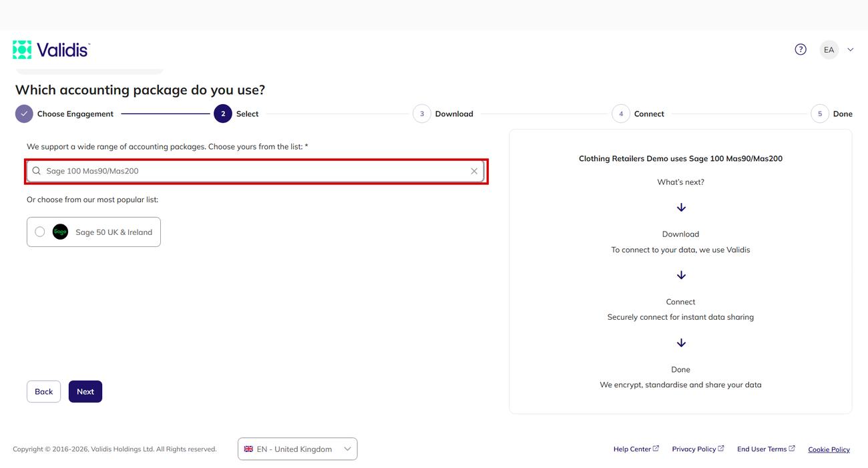868x468 pixels.
Task: Click the search magnifier icon
Action: tap(37, 171)
